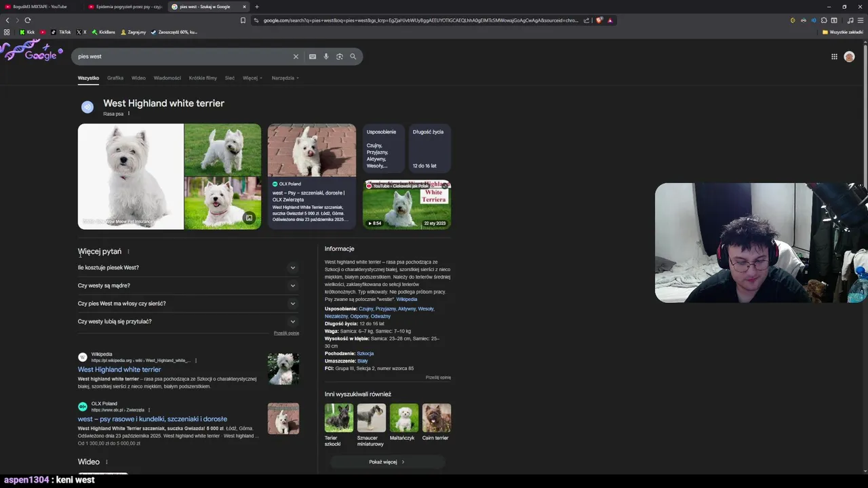Screen dimensions: 868x488
Task: Expand "Czy westy są mądre?" question
Action: click(188, 285)
